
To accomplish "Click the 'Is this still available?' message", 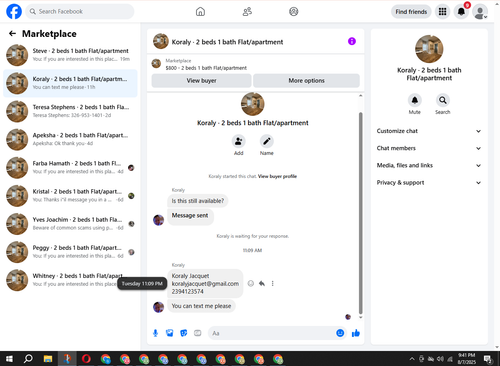I will tap(198, 201).
